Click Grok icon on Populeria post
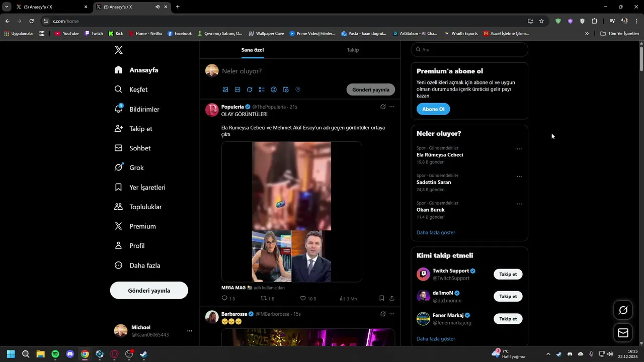Image resolution: width=644 pixels, height=362 pixels. pyautogui.click(x=383, y=107)
